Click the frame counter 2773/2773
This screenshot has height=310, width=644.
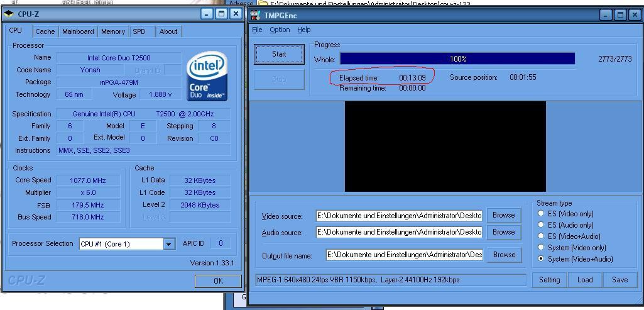click(x=615, y=59)
